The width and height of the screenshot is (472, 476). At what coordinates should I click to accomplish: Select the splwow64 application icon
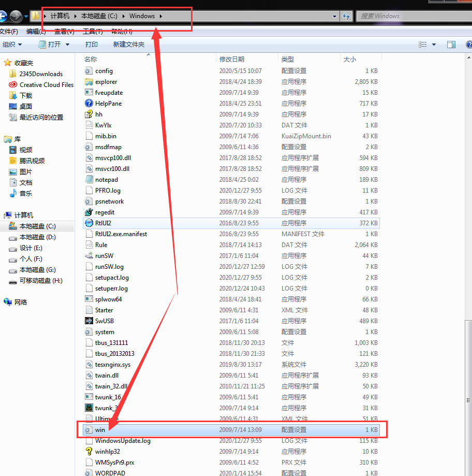click(x=89, y=299)
